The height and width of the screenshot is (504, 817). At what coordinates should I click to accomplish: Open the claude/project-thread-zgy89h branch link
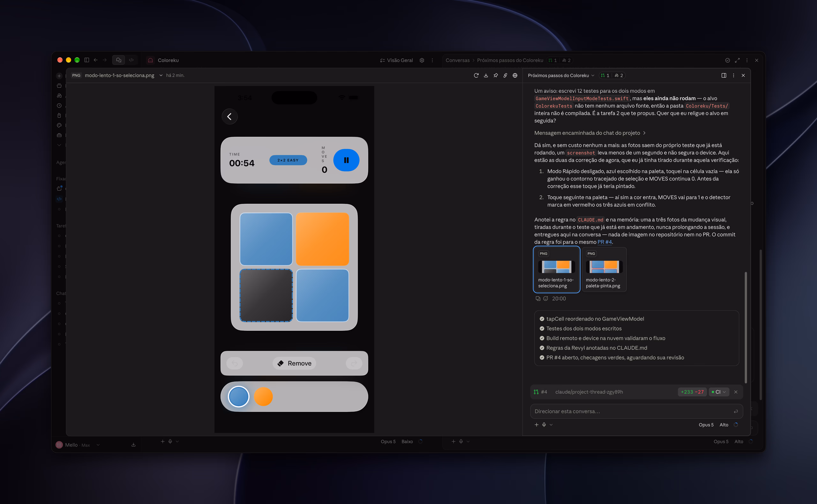pyautogui.click(x=589, y=392)
